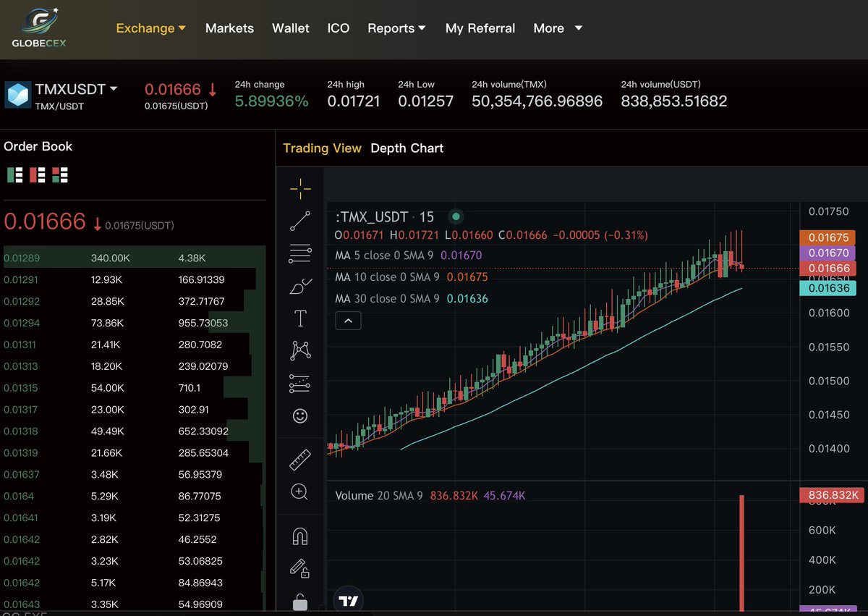The image size is (868, 616).
Task: Toggle the magnet snap mode
Action: tap(300, 536)
